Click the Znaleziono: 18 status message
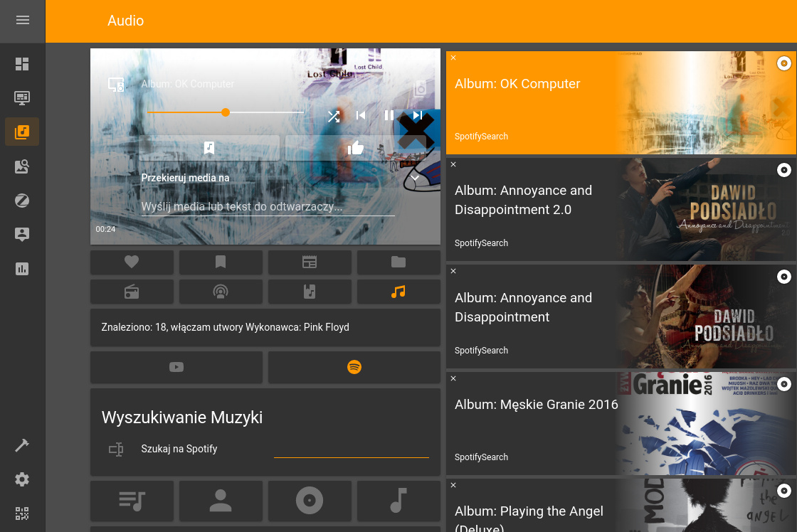 tap(225, 327)
